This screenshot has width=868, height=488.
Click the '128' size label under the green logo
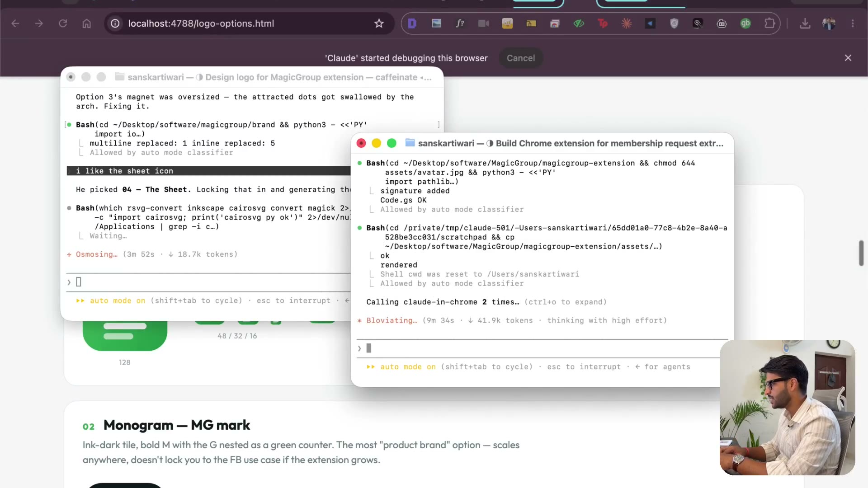coord(125,362)
